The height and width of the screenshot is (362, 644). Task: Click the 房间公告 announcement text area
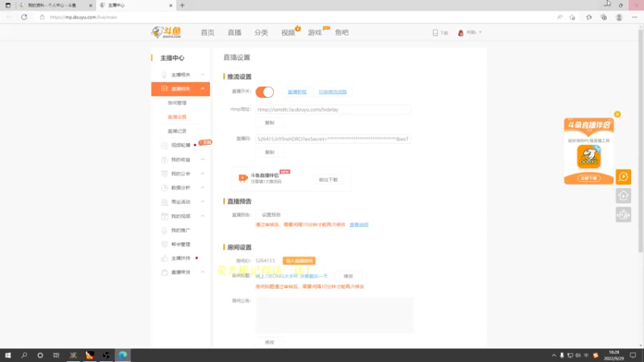click(334, 315)
